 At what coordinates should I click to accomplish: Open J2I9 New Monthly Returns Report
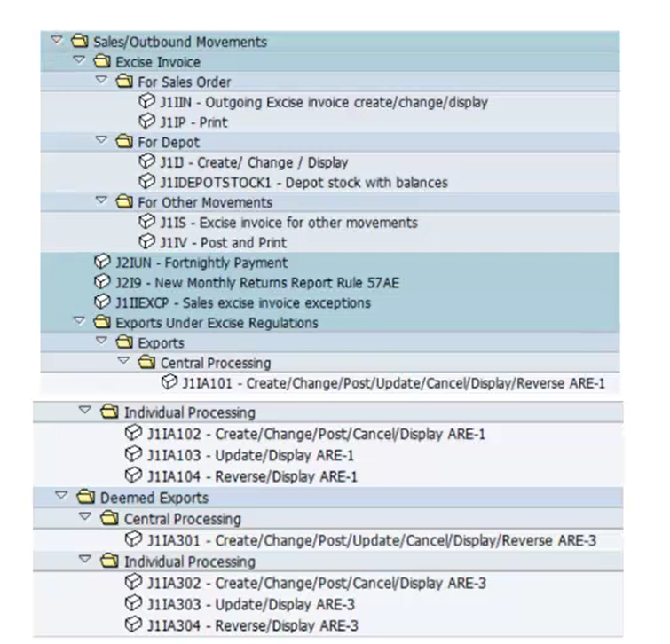(x=257, y=283)
